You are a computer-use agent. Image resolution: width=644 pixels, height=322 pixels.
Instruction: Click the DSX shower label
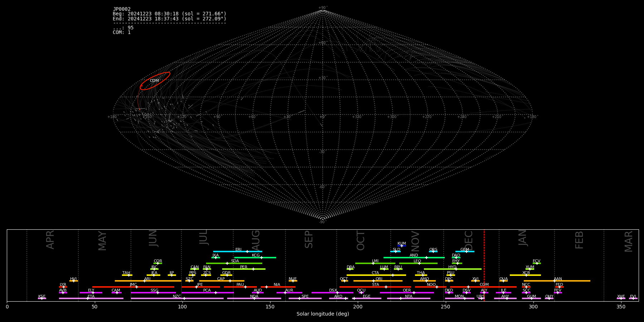333,291
